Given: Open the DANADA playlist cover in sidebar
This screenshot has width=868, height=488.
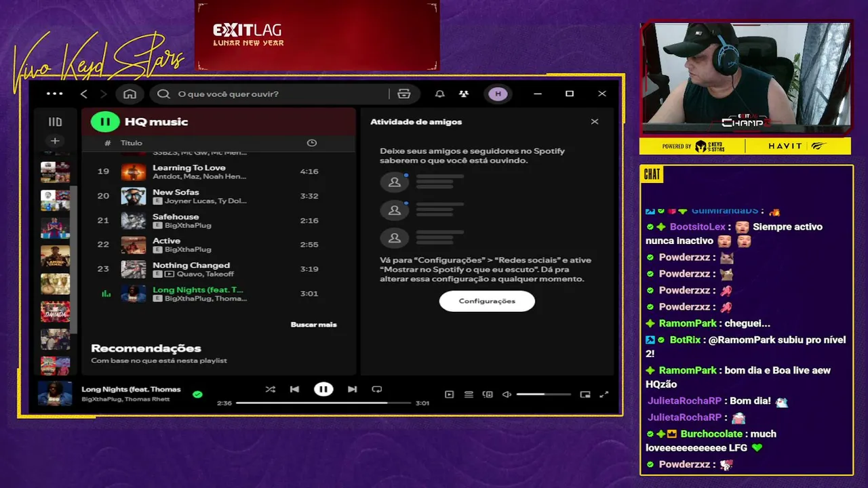Looking at the screenshot, I should 55,312.
